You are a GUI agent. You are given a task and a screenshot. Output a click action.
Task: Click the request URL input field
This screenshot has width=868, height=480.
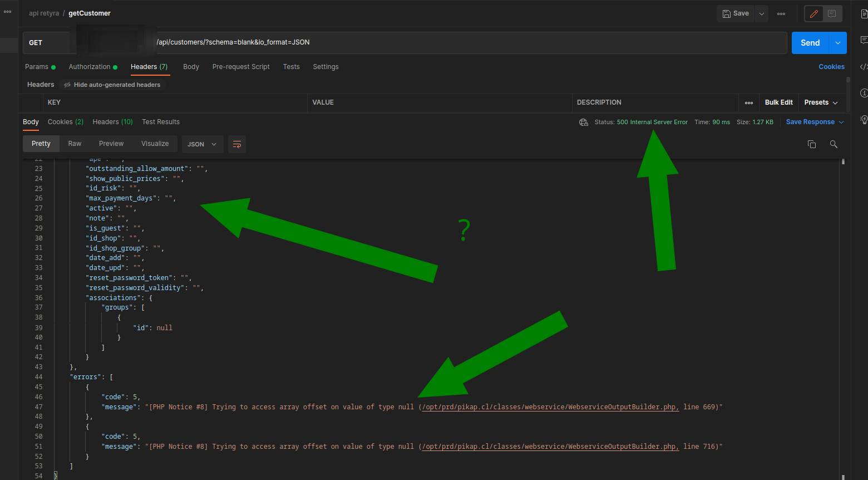pos(389,42)
